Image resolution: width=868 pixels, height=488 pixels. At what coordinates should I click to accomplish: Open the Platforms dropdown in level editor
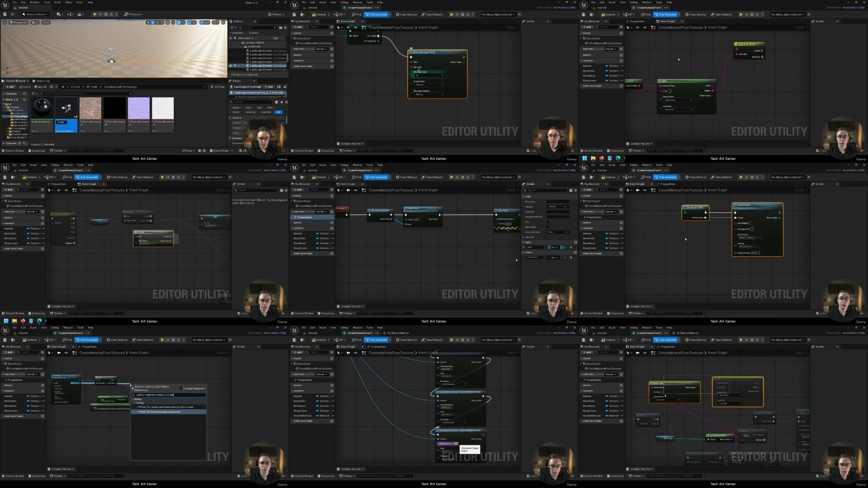point(133,14)
